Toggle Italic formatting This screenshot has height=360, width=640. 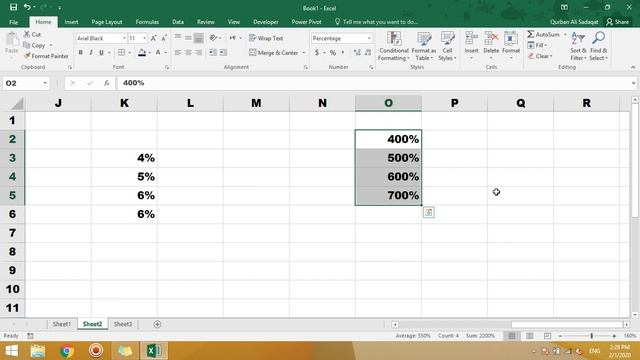(x=91, y=52)
